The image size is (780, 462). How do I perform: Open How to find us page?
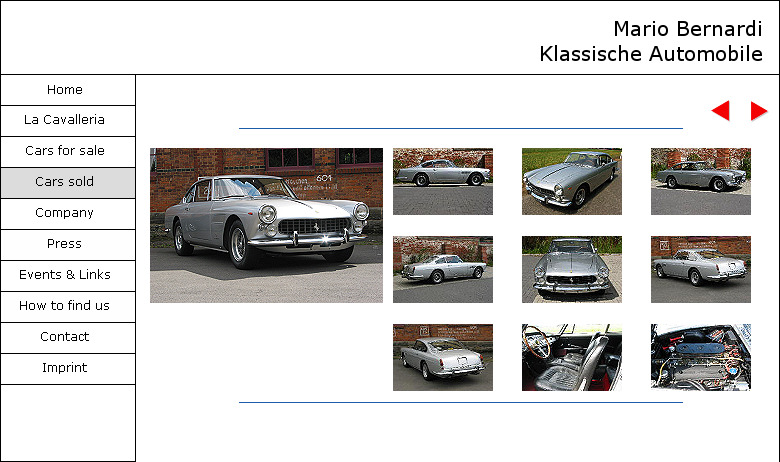point(68,306)
